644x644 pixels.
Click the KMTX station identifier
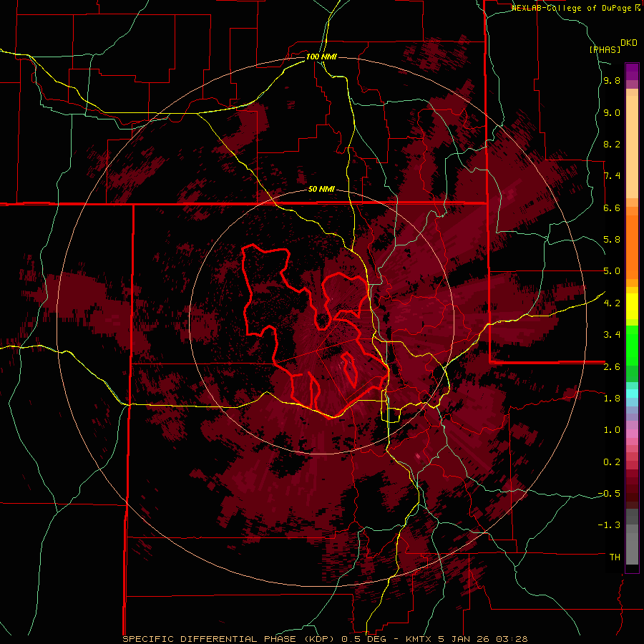(419, 639)
